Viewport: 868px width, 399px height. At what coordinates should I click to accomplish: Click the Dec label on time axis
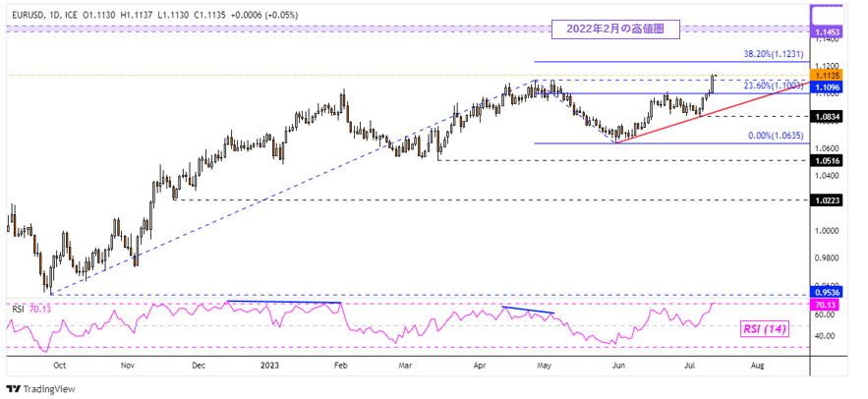200,366
